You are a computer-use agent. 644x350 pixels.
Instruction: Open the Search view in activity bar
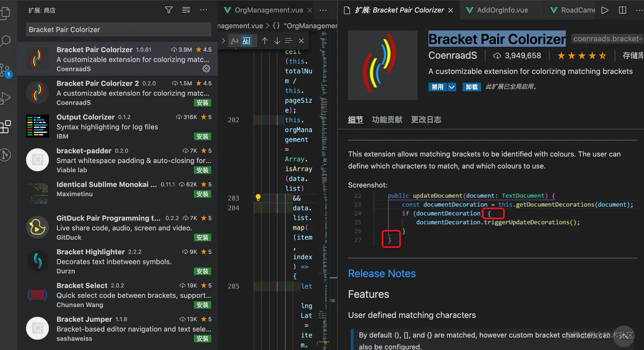tap(5, 41)
